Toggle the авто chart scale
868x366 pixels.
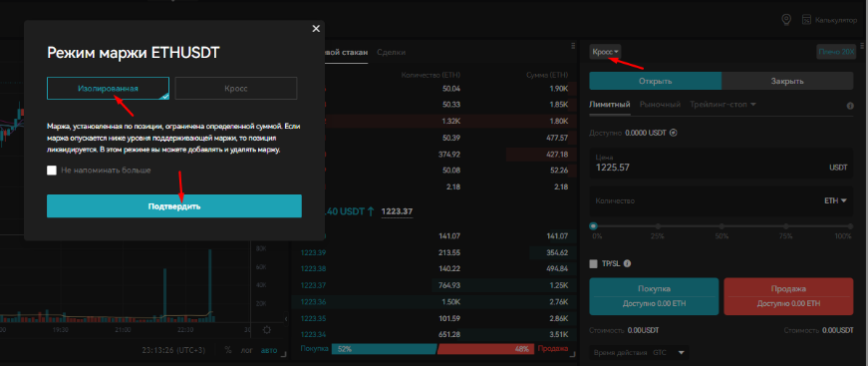click(269, 350)
